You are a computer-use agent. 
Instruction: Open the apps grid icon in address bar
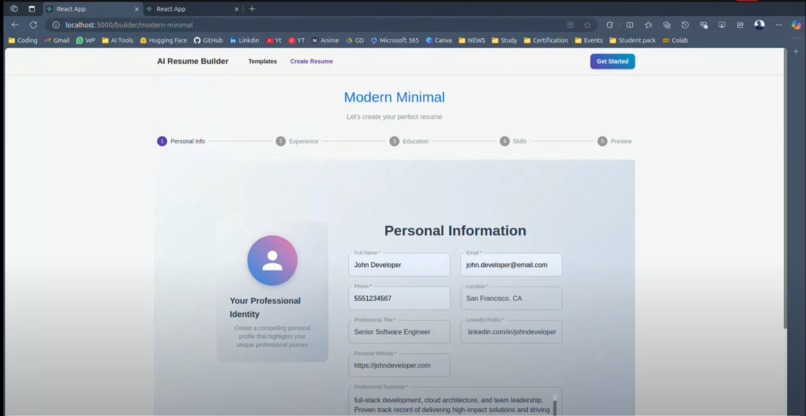(570, 25)
